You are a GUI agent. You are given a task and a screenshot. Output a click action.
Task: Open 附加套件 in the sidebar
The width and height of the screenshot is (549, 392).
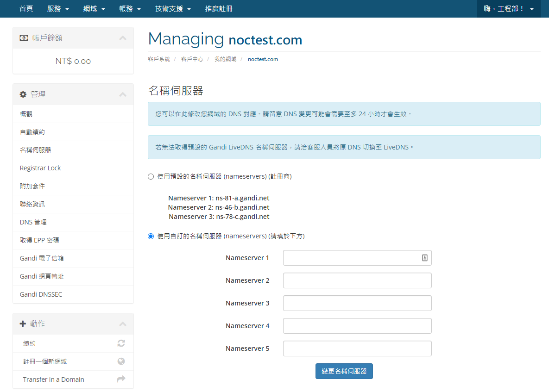coord(73,186)
